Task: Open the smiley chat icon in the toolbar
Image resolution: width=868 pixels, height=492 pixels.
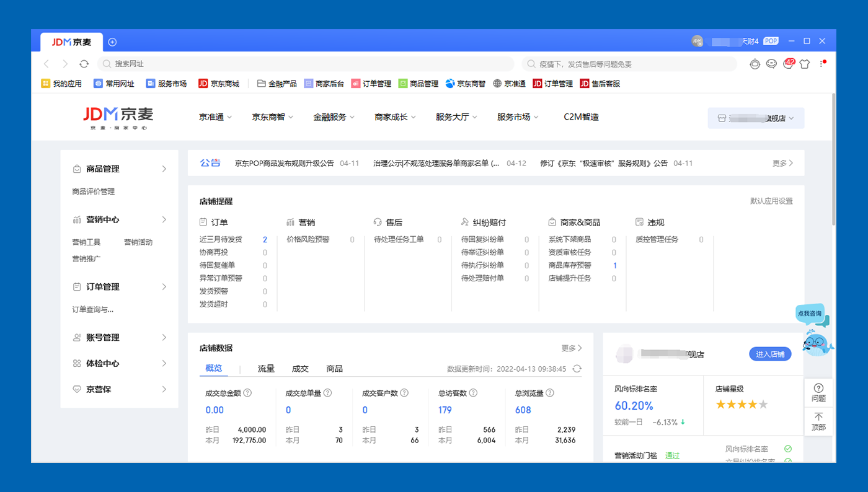Action: (x=771, y=64)
